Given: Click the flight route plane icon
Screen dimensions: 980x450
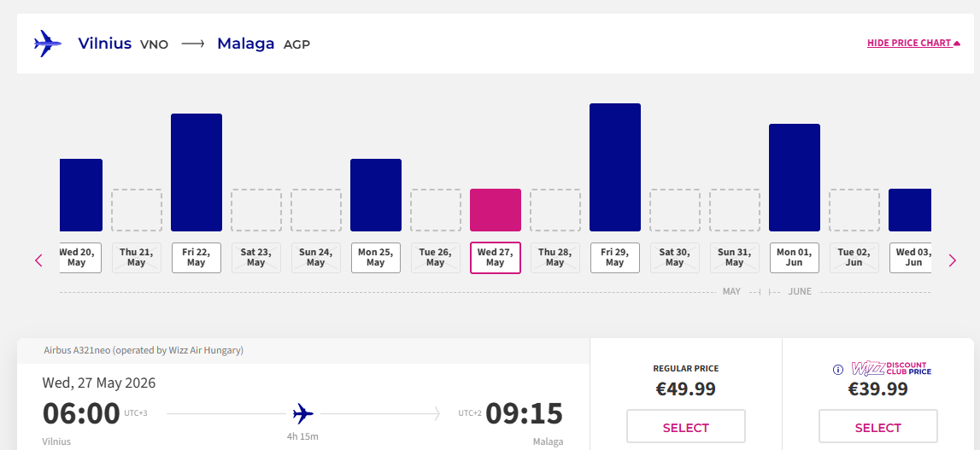Looking at the screenshot, I should 302,414.
